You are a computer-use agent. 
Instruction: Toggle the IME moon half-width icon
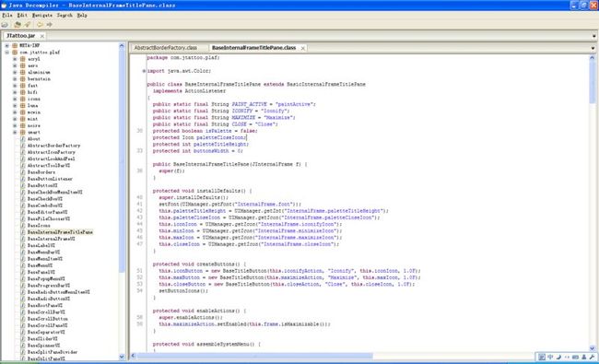558,358
